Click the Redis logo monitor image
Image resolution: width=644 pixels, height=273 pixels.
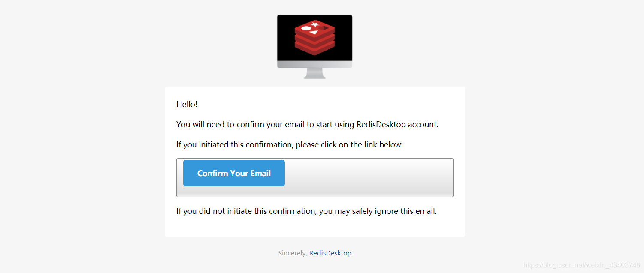coord(314,46)
